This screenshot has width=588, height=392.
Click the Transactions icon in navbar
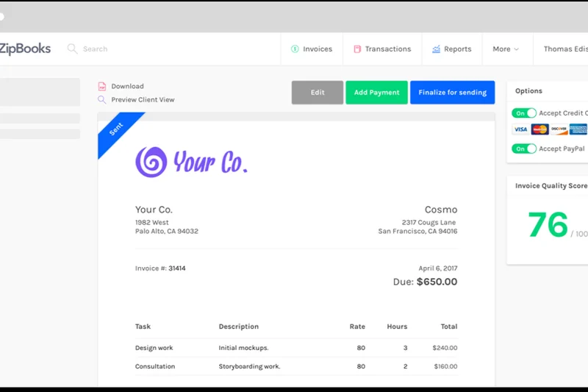click(357, 49)
